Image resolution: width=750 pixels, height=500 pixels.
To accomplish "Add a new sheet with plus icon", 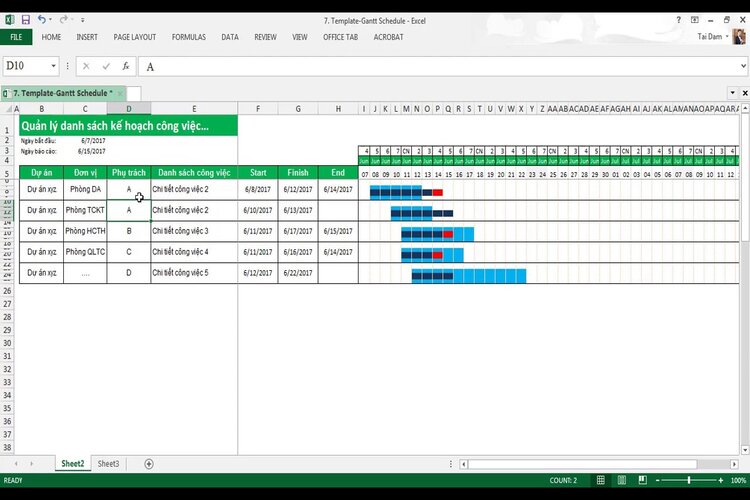I will [149, 464].
